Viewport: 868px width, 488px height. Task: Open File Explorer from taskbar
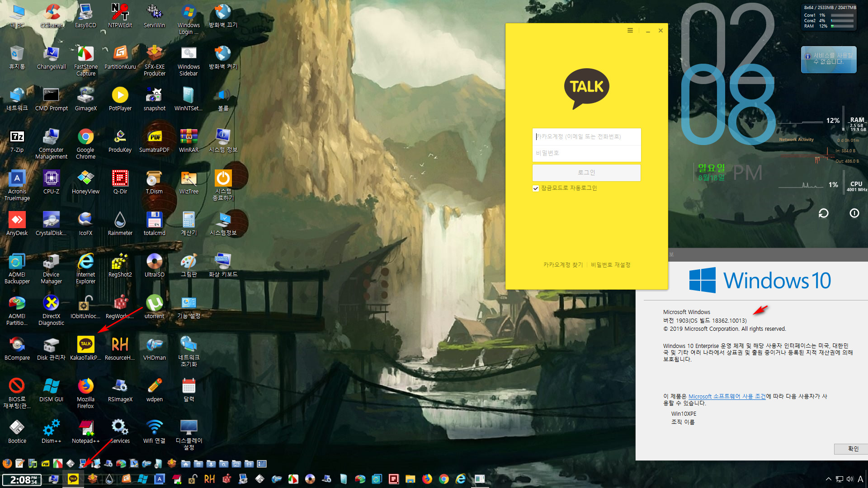pos(410,479)
